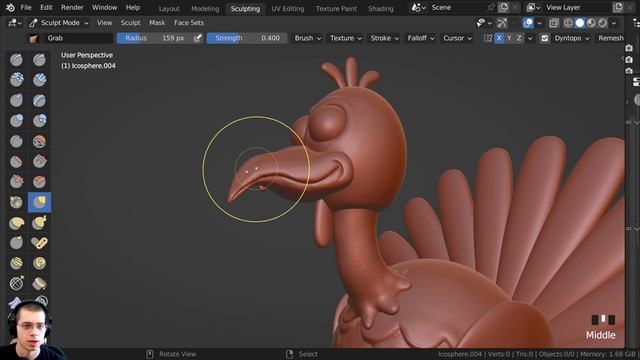Toggle Y axis symmetry

coord(509,38)
